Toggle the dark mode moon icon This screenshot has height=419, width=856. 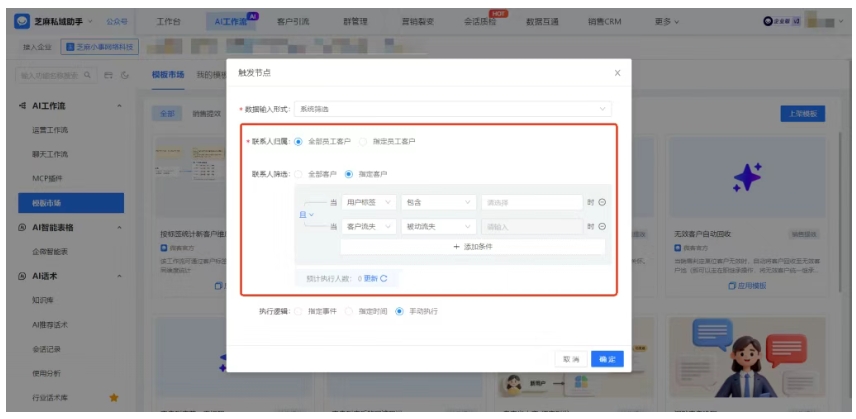coord(125,75)
